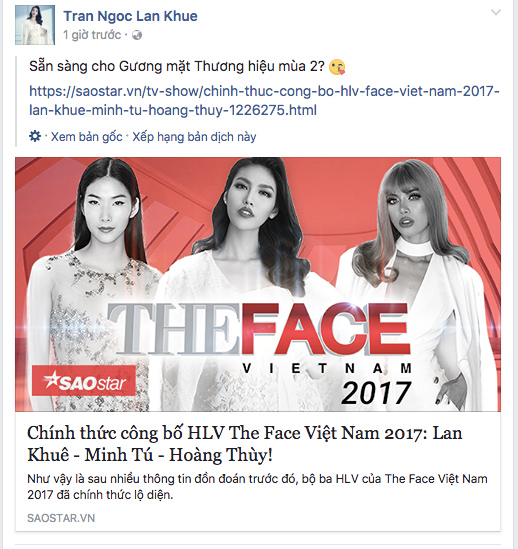Click the Tran Ngoc Lan Khue profile name
This screenshot has height=549, width=518.
pos(130,16)
